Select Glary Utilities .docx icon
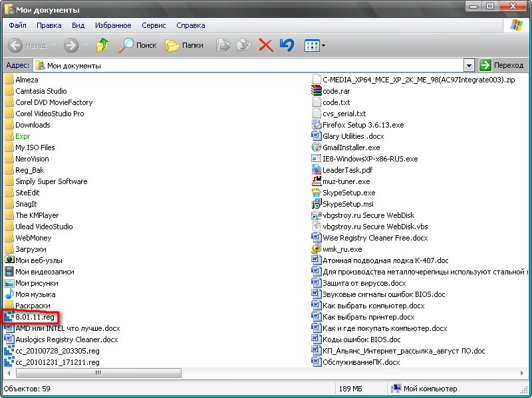532x398 pixels. pos(317,136)
